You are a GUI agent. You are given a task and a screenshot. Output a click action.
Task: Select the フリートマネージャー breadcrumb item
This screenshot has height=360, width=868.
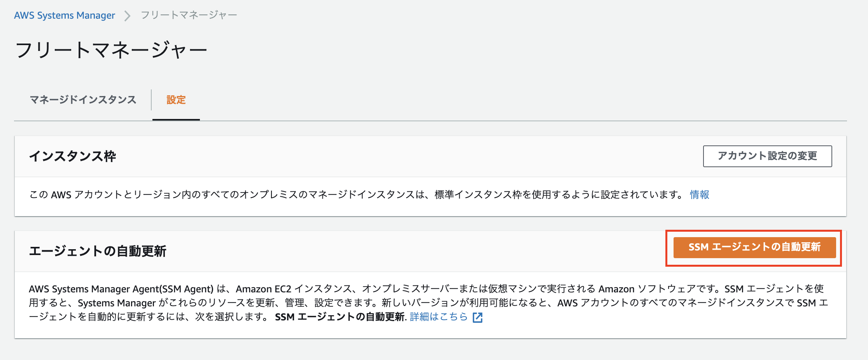click(189, 15)
